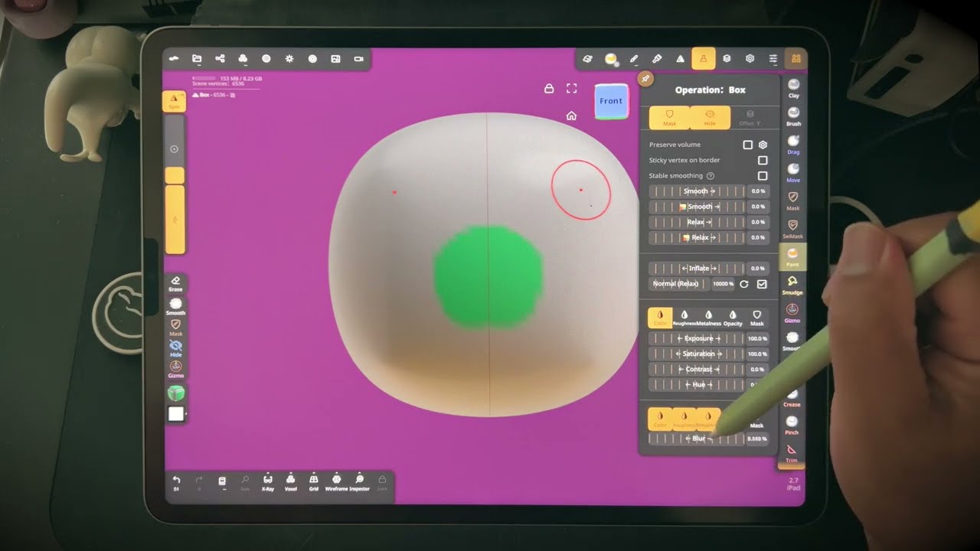
Task: Click the Mask filter tab above Exposure
Action: [x=756, y=318]
